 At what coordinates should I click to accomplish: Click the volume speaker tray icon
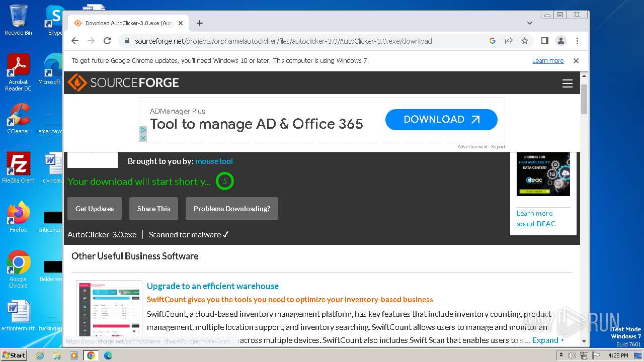572,355
